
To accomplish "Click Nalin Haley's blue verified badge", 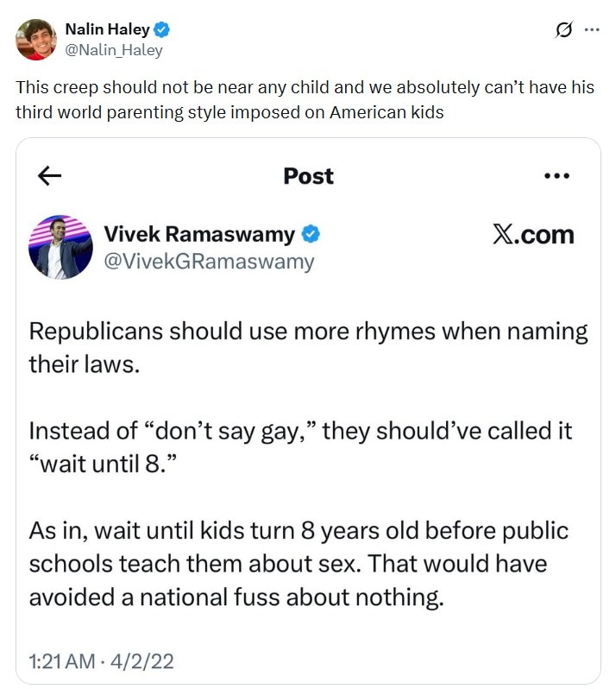I will (161, 30).
